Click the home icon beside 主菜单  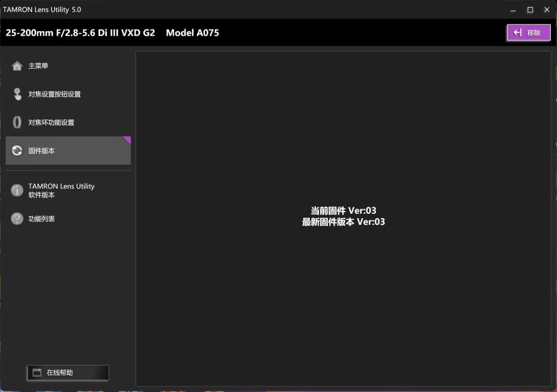pyautogui.click(x=17, y=66)
